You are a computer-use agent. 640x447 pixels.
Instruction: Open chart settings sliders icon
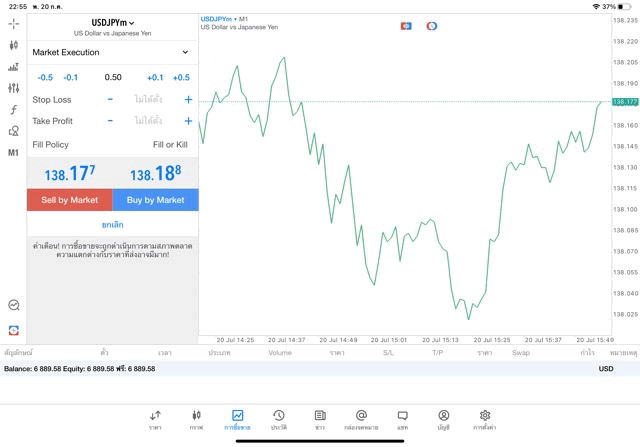(x=13, y=88)
